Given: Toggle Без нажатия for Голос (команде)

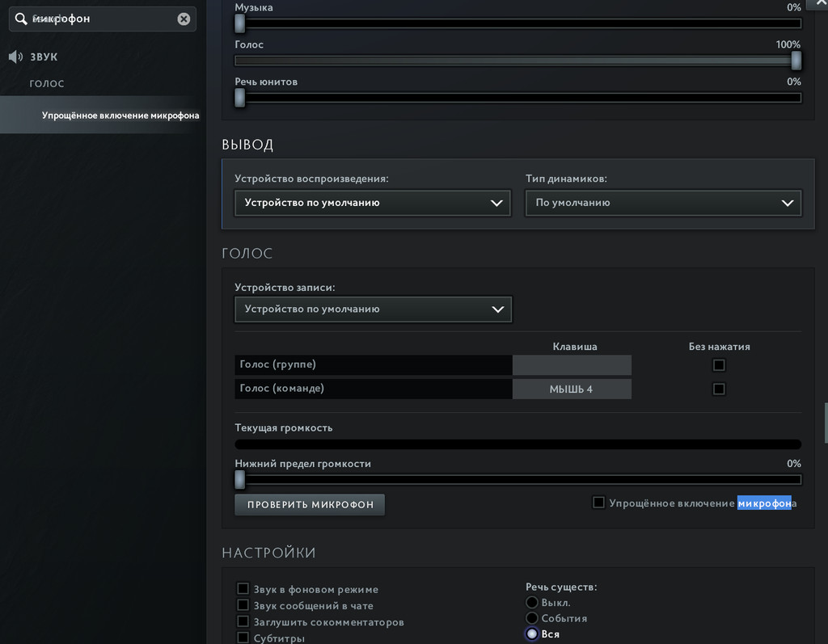Looking at the screenshot, I should coord(719,389).
